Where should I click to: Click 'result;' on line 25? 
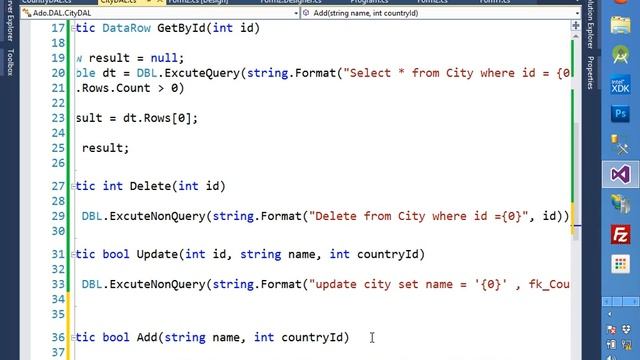(105, 148)
